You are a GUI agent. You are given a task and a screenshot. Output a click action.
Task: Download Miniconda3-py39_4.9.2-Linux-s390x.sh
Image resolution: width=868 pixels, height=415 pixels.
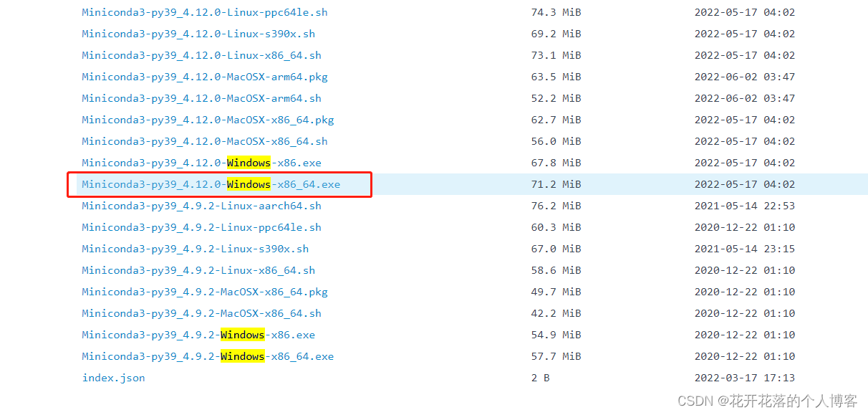(x=195, y=249)
